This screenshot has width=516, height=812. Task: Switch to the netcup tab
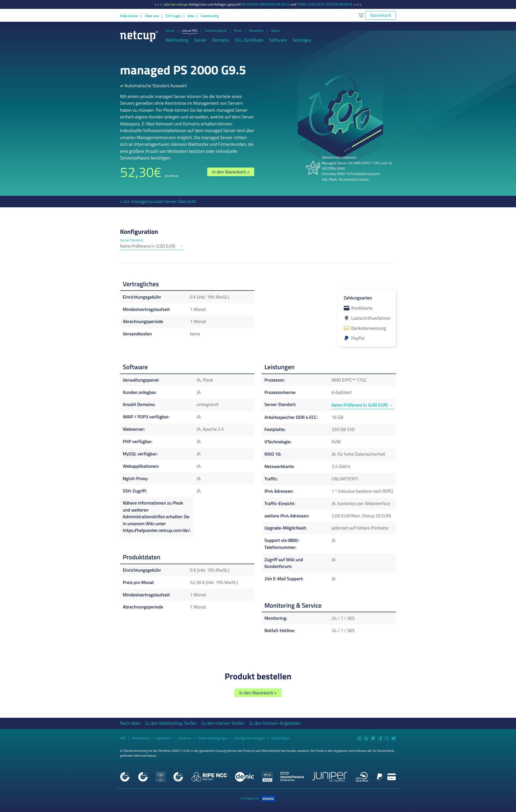(170, 31)
